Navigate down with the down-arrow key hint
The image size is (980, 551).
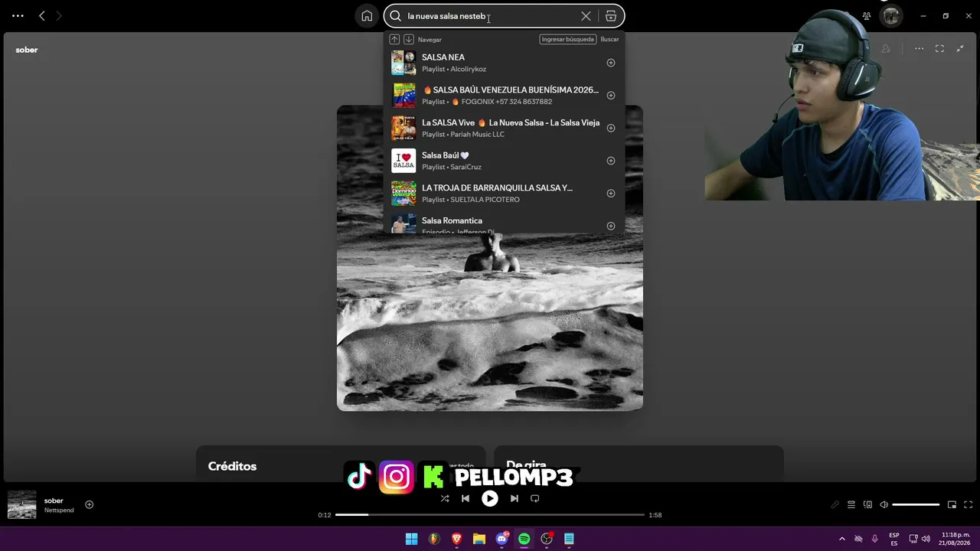pyautogui.click(x=409, y=39)
